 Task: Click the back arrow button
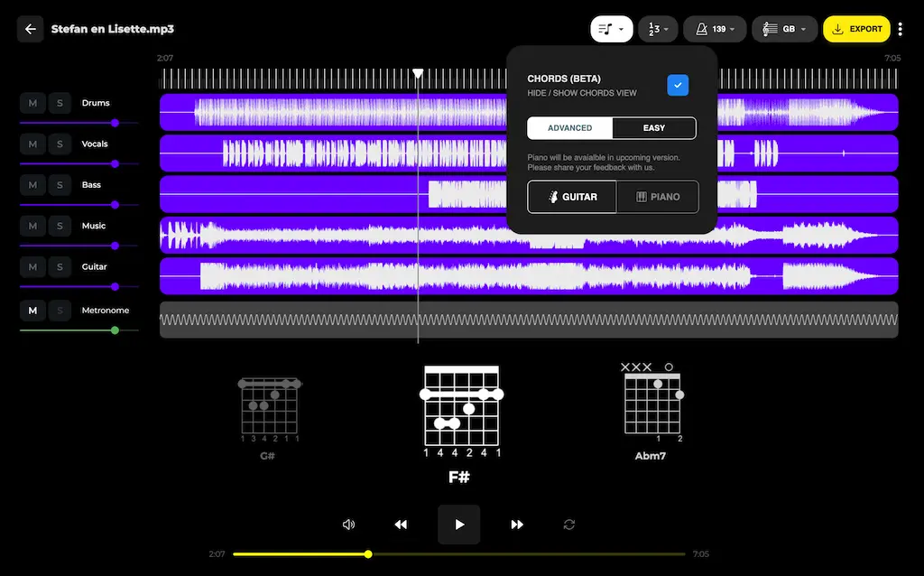click(31, 29)
